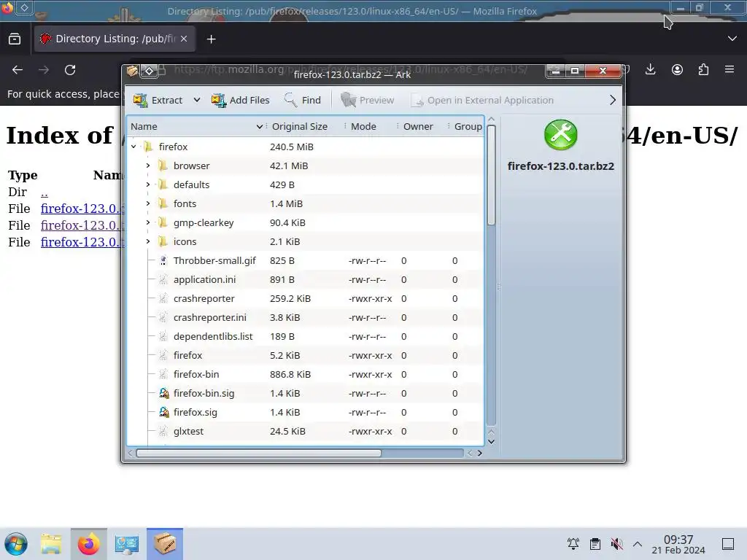The height and width of the screenshot is (560, 747).
Task: Select the Throbber-small.gif file icon
Action: tap(163, 260)
